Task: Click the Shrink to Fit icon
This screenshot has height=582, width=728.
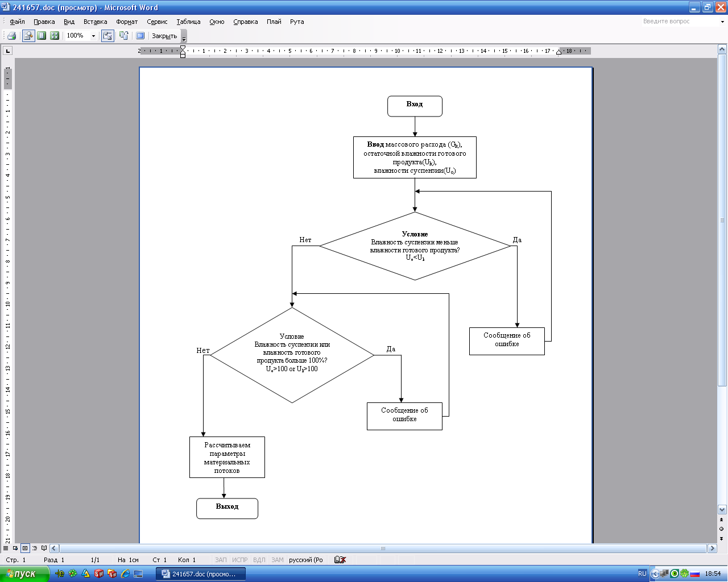Action: (x=123, y=36)
